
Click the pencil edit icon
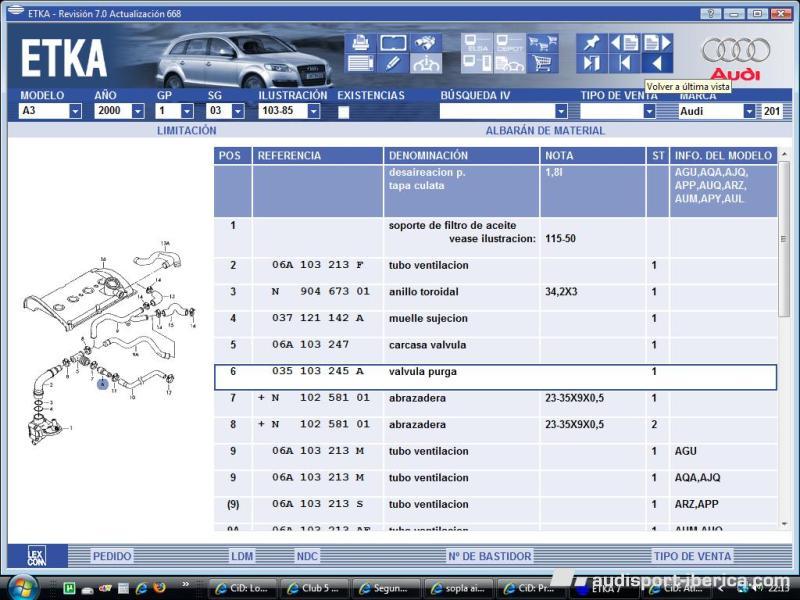coord(393,63)
